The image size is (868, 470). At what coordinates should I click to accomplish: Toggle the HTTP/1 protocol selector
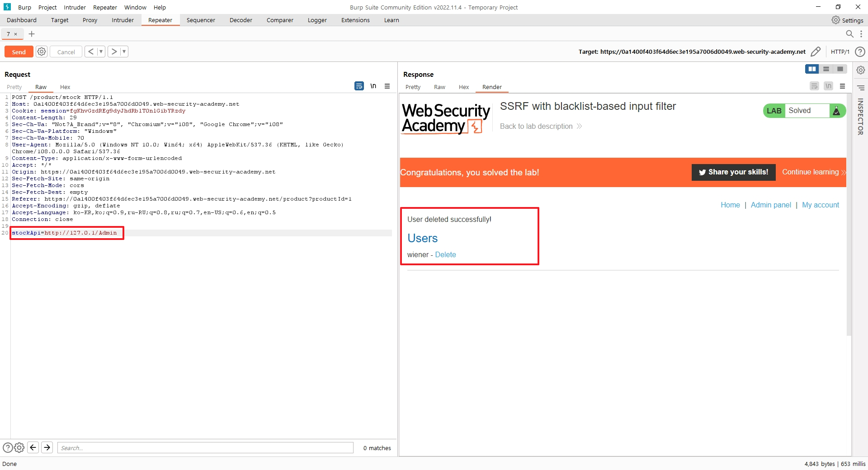[840, 52]
